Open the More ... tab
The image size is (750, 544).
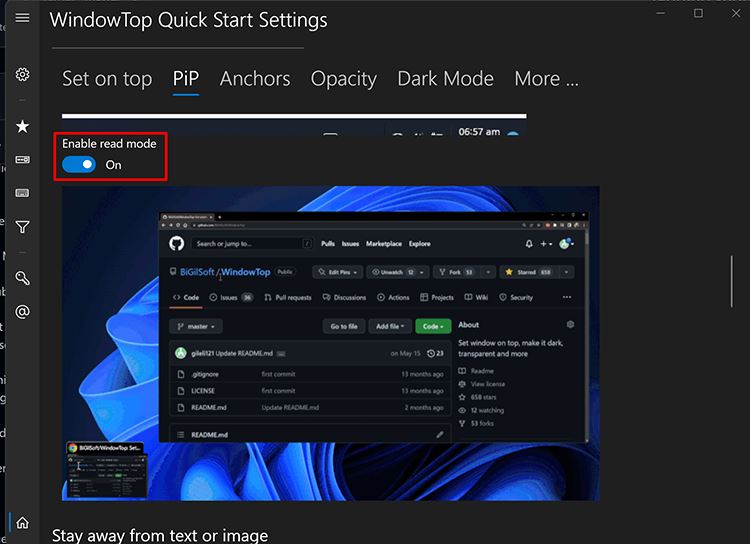pyautogui.click(x=546, y=79)
